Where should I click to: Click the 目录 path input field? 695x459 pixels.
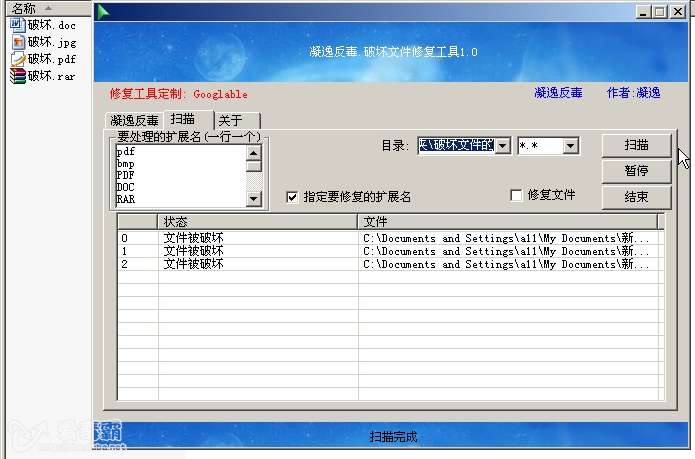[x=457, y=145]
